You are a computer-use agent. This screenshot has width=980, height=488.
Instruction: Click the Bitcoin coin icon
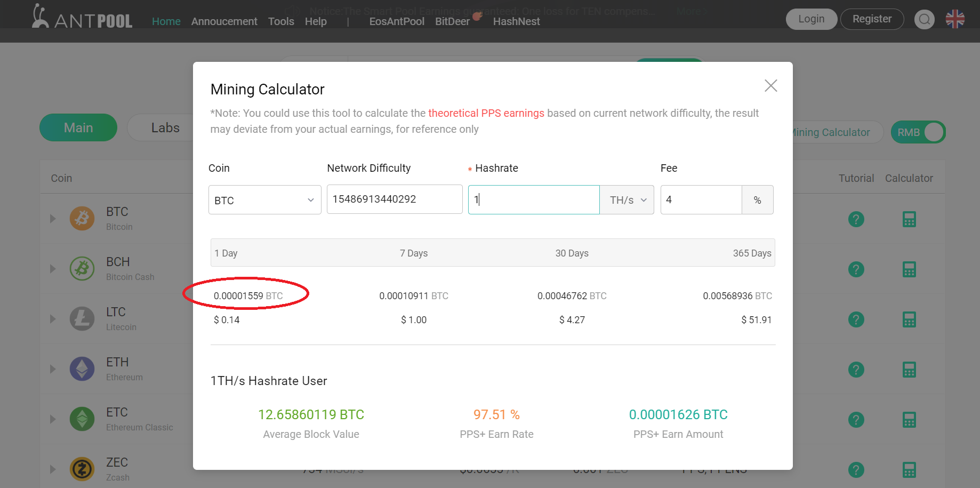click(82, 219)
